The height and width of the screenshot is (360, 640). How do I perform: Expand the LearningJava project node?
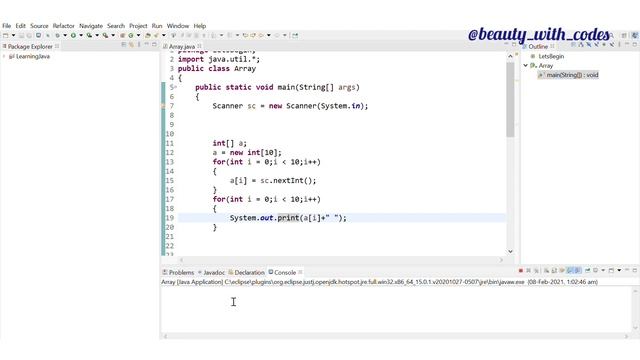click(x=4, y=56)
